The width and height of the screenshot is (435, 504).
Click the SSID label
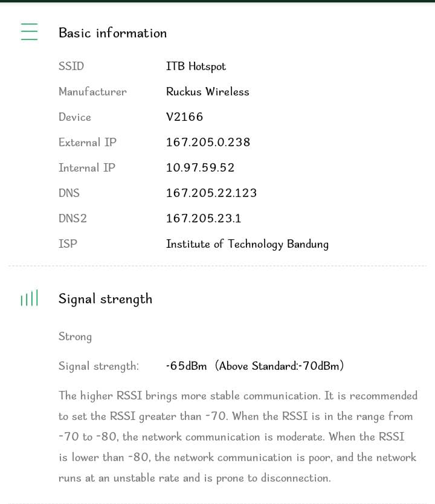71,66
